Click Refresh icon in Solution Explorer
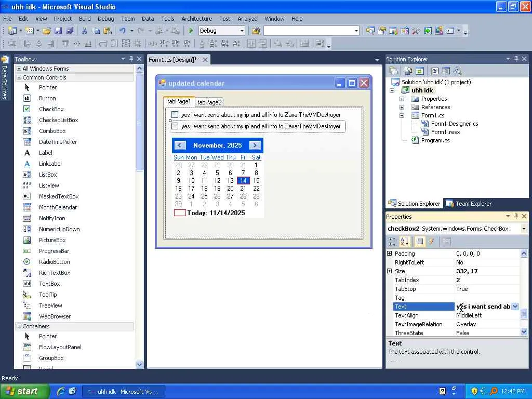The width and height of the screenshot is (532, 399). coord(420,71)
